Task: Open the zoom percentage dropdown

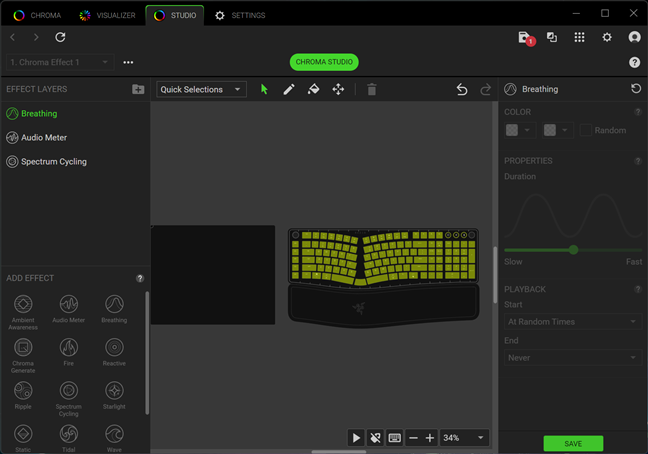Action: pos(465,438)
